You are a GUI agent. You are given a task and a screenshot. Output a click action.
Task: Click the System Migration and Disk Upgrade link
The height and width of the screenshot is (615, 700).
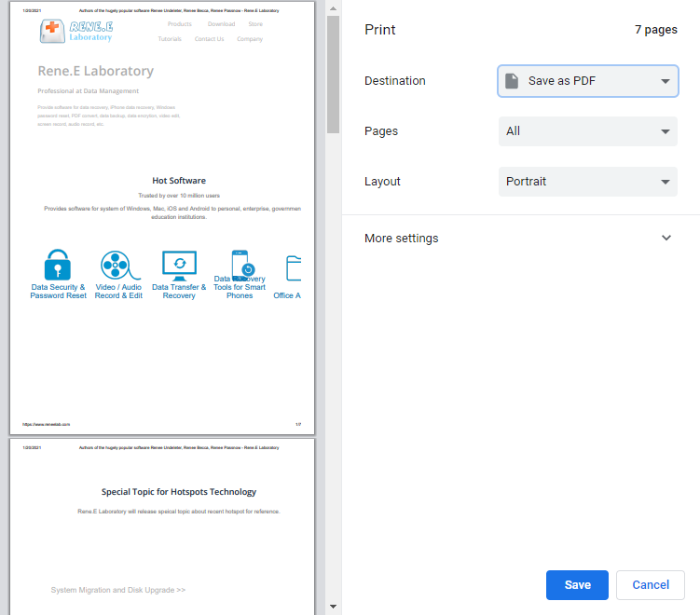pos(117,590)
